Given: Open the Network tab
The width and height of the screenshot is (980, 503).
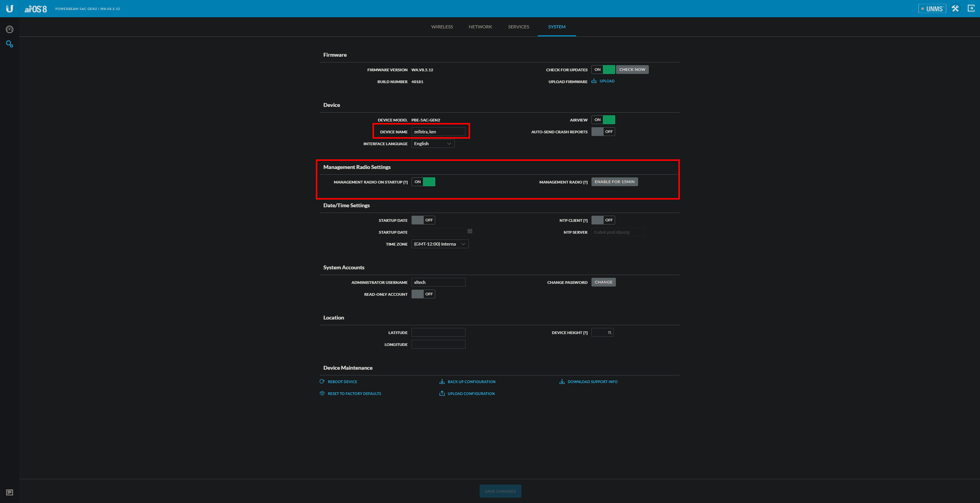Looking at the screenshot, I should pos(480,27).
